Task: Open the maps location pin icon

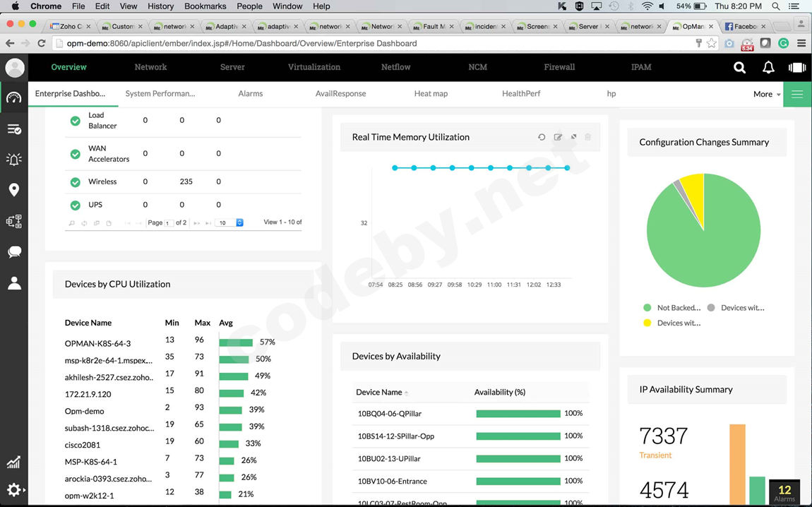Action: click(x=14, y=189)
